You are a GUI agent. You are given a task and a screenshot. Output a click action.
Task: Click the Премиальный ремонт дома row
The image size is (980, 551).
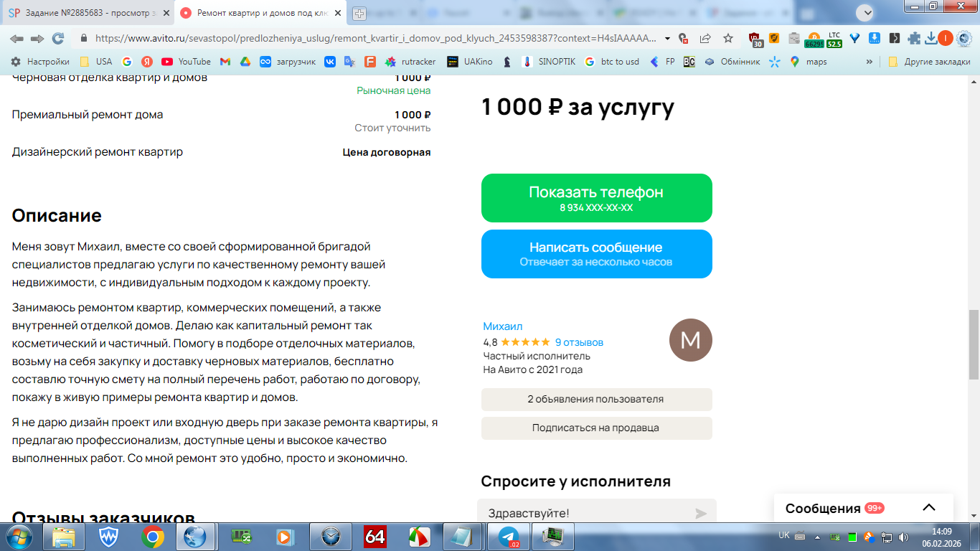click(x=222, y=121)
